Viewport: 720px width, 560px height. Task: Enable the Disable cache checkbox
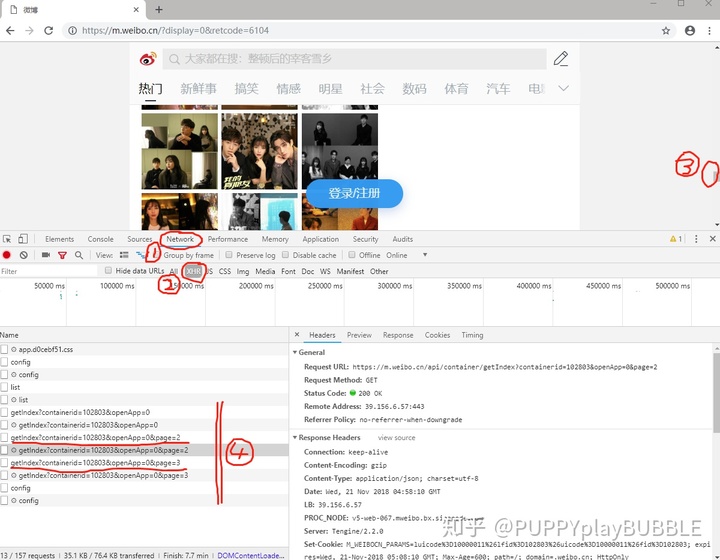[x=285, y=255]
